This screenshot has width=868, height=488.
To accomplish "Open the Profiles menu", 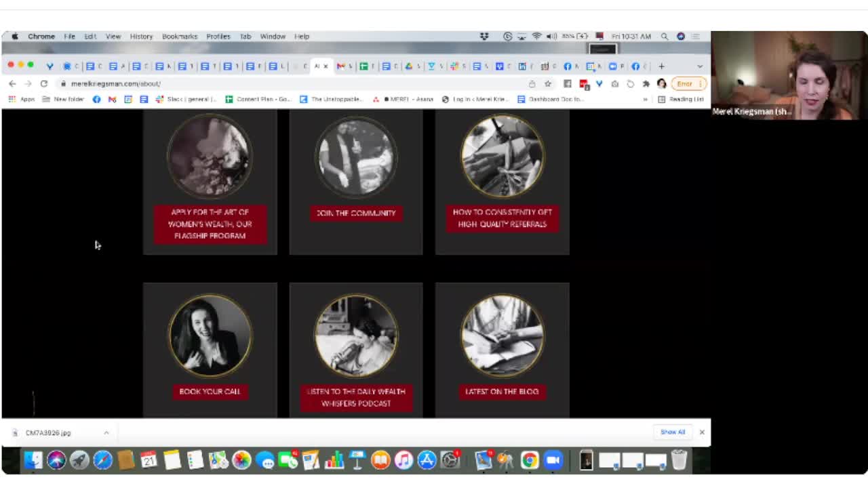I will point(218,37).
